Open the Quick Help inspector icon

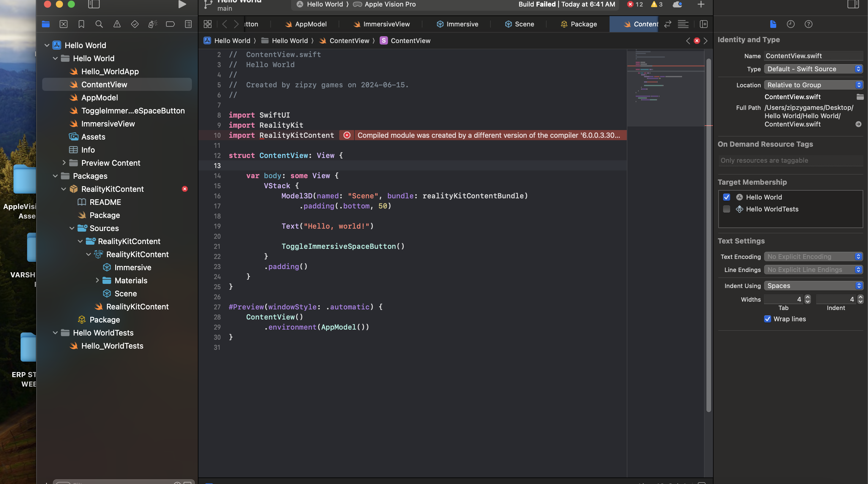tap(808, 24)
